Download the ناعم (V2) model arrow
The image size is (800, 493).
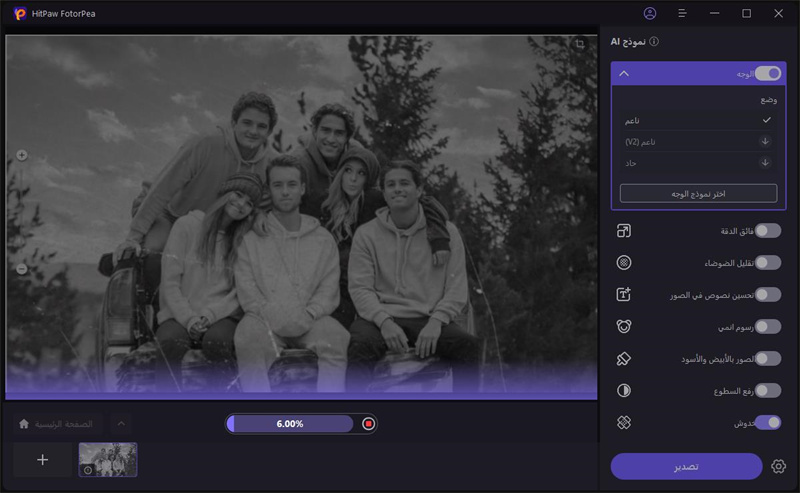[765, 141]
